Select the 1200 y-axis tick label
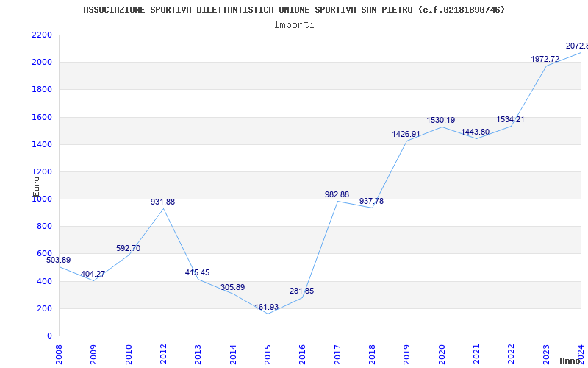 [x=42, y=171]
